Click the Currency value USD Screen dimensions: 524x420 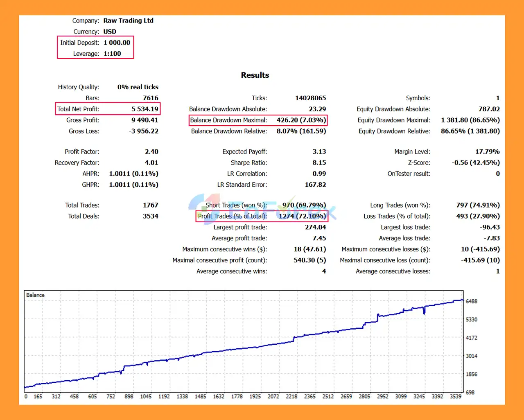point(110,32)
